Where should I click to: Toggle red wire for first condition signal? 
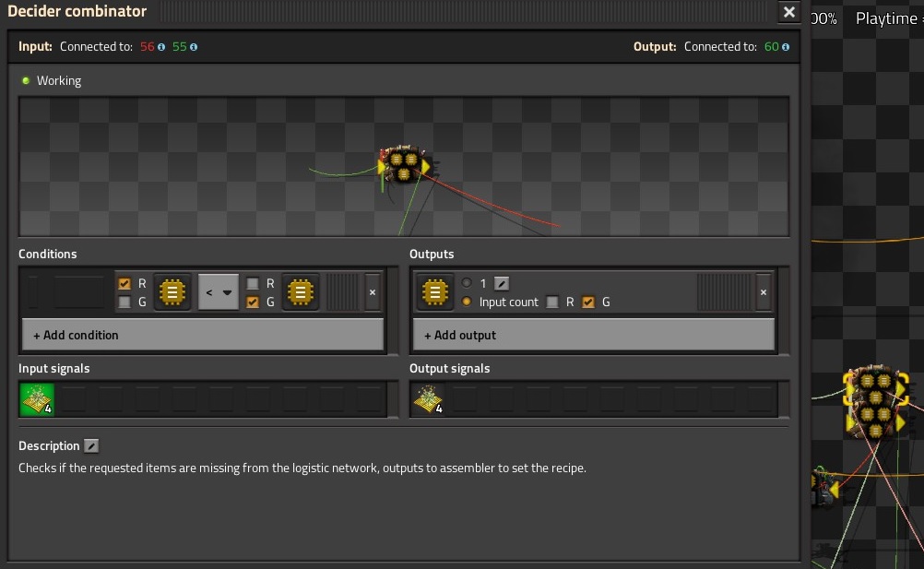point(124,284)
